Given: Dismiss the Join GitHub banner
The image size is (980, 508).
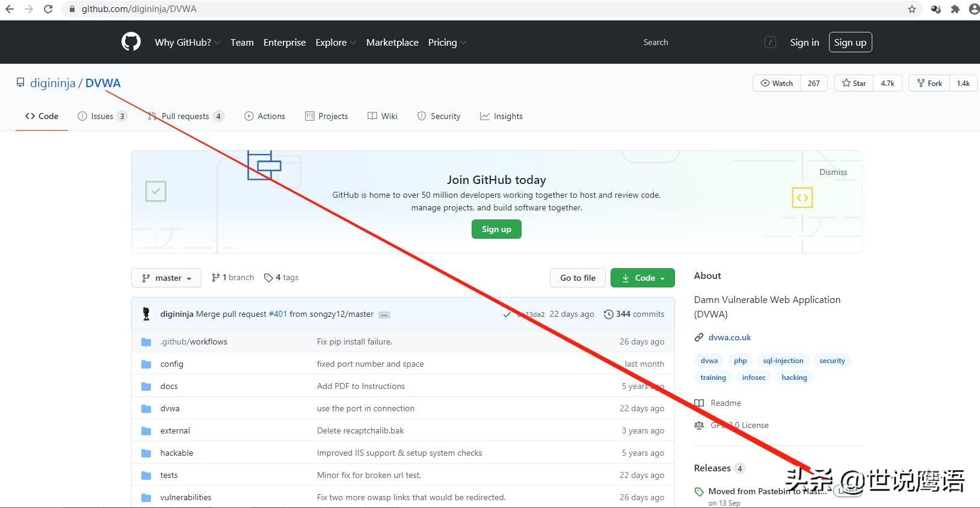Looking at the screenshot, I should click(x=833, y=172).
